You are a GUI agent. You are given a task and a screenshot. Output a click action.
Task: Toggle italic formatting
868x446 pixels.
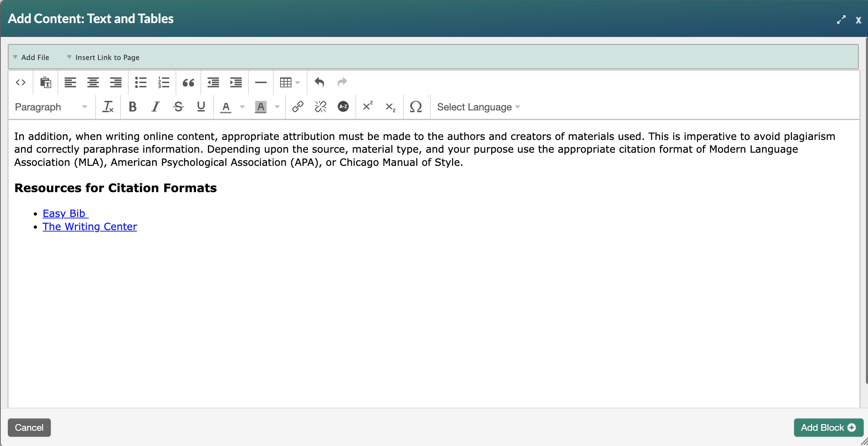pyautogui.click(x=156, y=107)
